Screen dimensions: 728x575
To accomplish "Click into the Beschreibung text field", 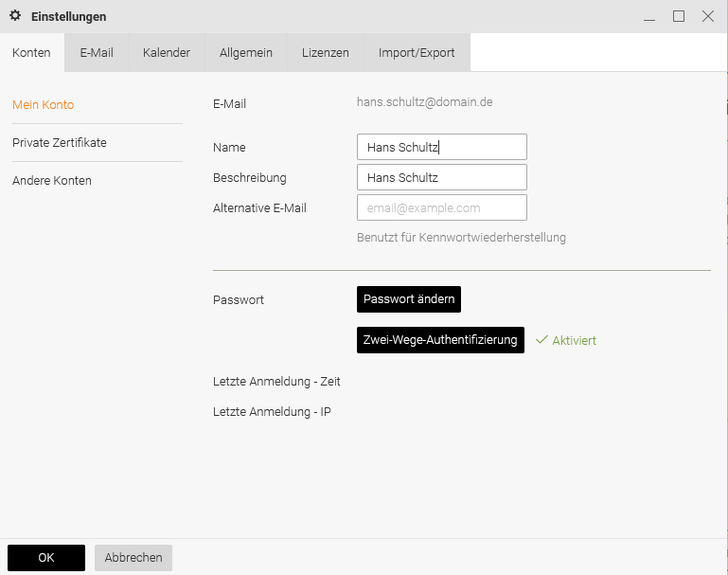I will click(x=441, y=177).
